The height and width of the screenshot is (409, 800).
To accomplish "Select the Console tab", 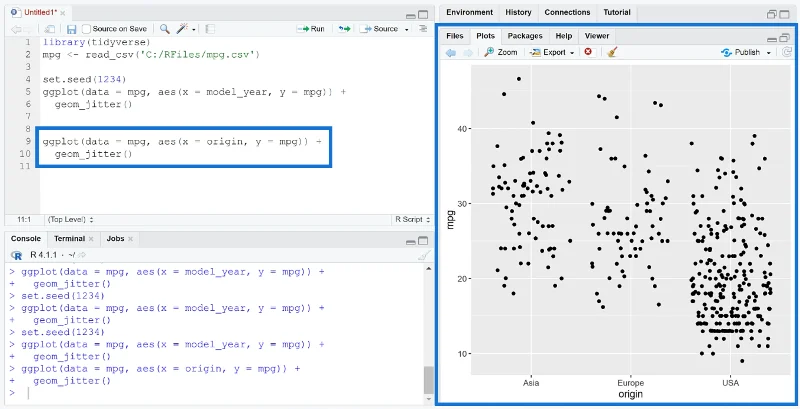I will coord(26,239).
